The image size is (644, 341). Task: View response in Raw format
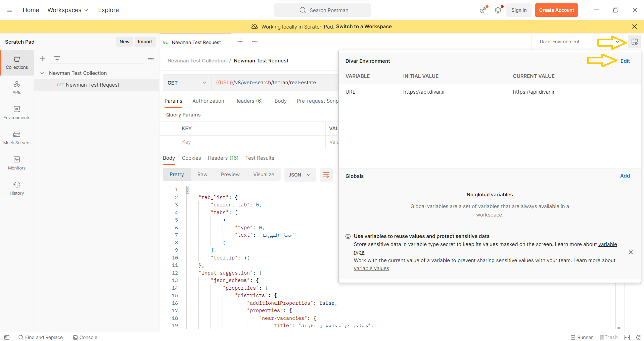pyautogui.click(x=202, y=175)
